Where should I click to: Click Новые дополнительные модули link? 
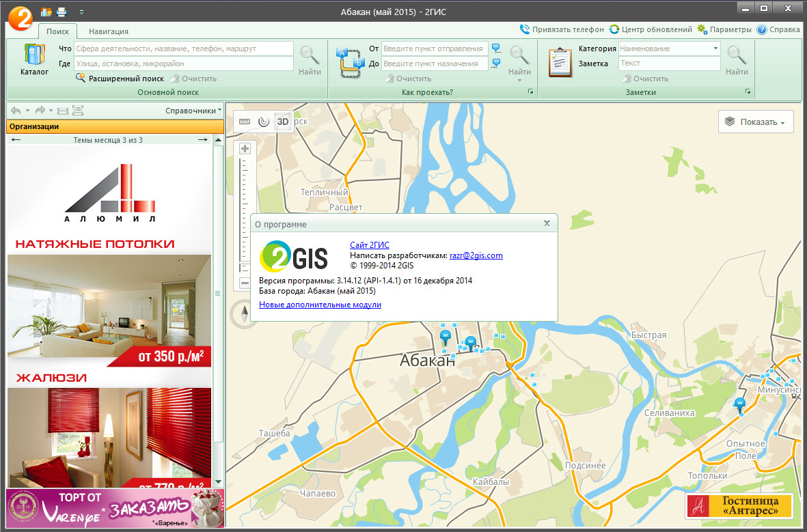320,305
